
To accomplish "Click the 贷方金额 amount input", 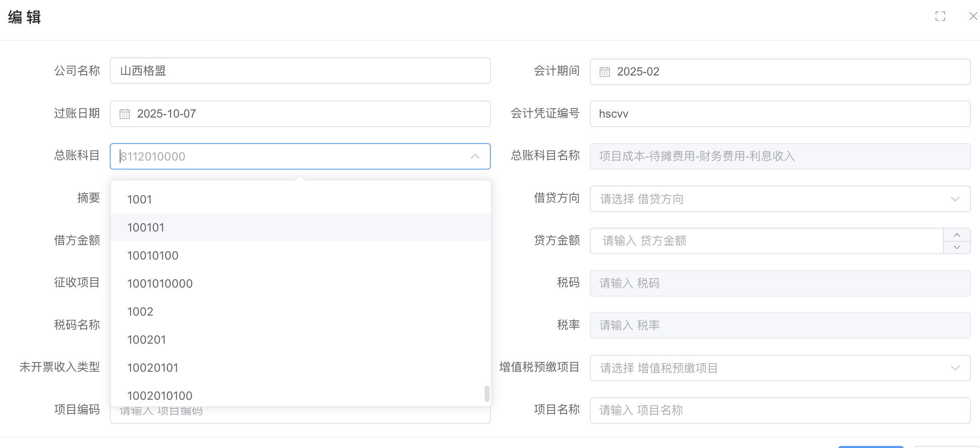I will (x=766, y=241).
